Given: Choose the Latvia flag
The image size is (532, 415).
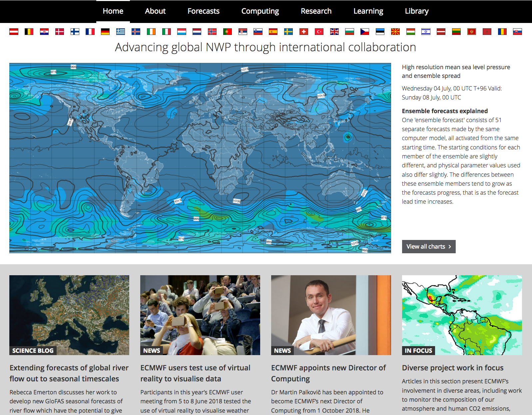Looking at the screenshot, I should (441, 32).
